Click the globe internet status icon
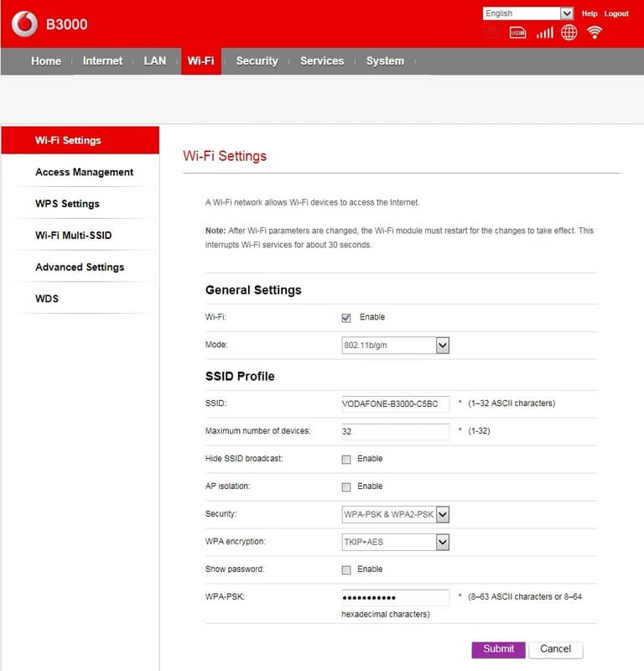 [569, 33]
